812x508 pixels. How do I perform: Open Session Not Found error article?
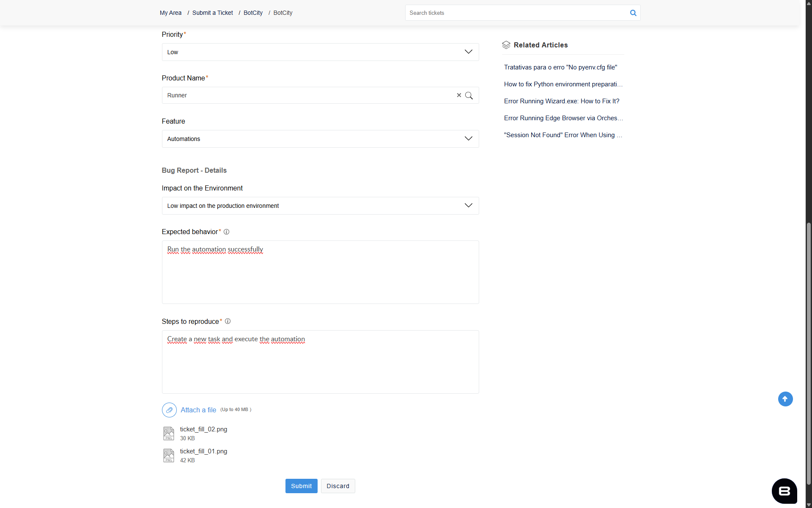click(x=563, y=135)
